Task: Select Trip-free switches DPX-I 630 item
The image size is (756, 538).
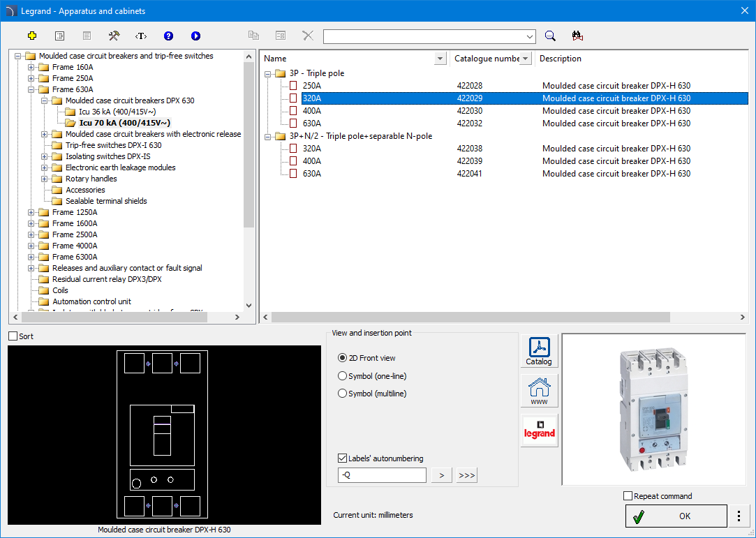Action: [113, 145]
